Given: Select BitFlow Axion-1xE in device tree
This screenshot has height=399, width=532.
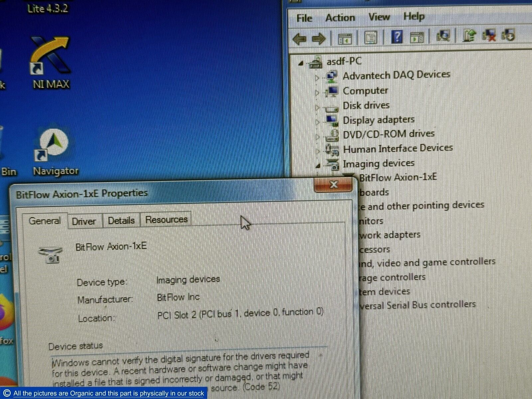Looking at the screenshot, I should click(398, 177).
